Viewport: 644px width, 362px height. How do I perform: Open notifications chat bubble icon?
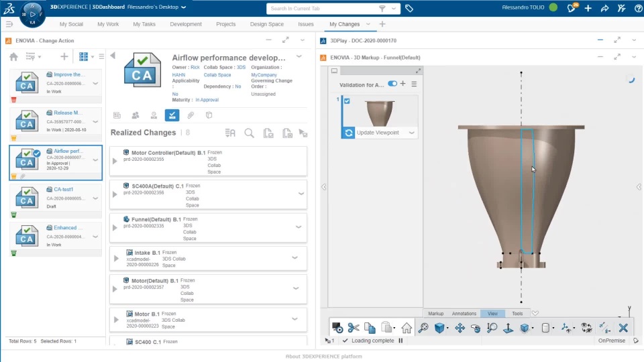(x=571, y=8)
